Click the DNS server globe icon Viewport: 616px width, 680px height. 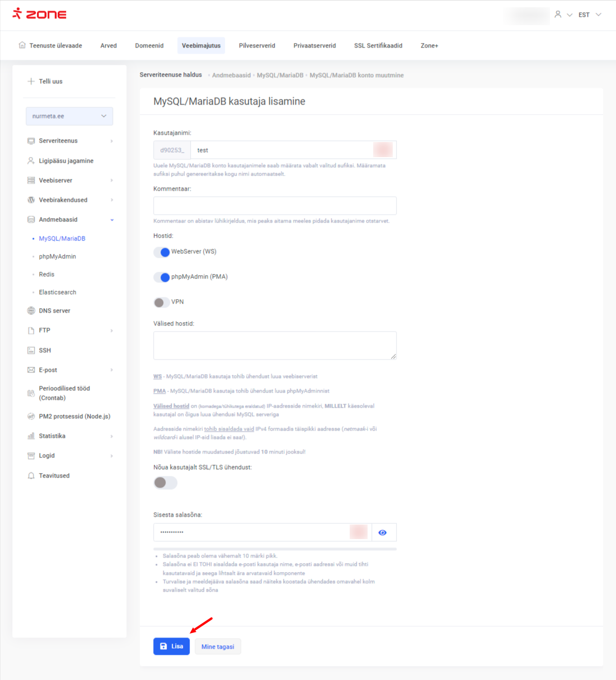click(x=31, y=311)
